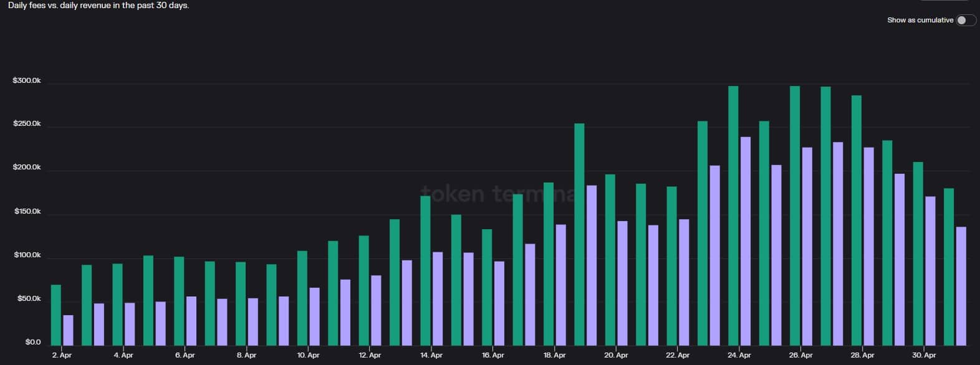Viewport: 980px width, 365px height.
Task: Select the purple bar for 24. Apr
Action: (x=746, y=241)
